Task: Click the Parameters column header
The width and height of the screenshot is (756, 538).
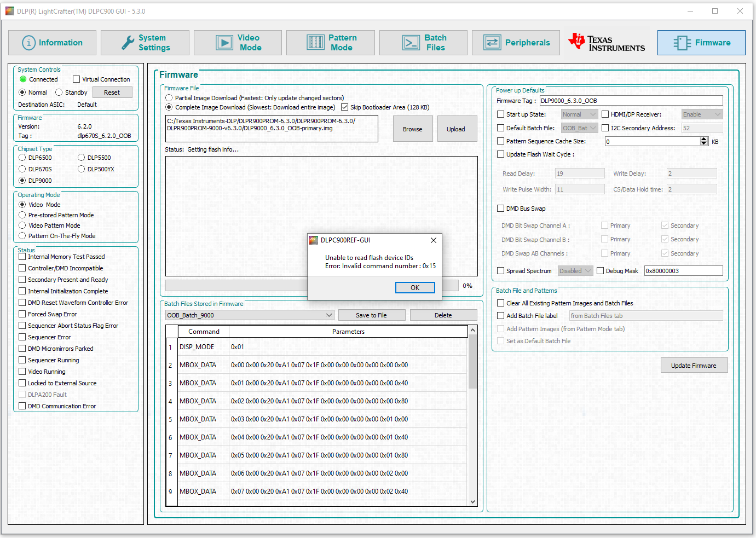Action: coord(348,332)
